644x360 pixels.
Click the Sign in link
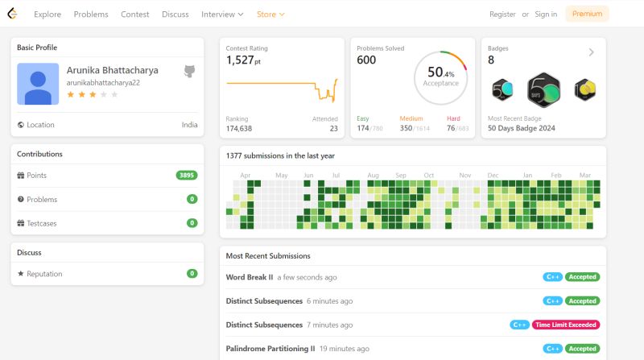[x=546, y=14]
